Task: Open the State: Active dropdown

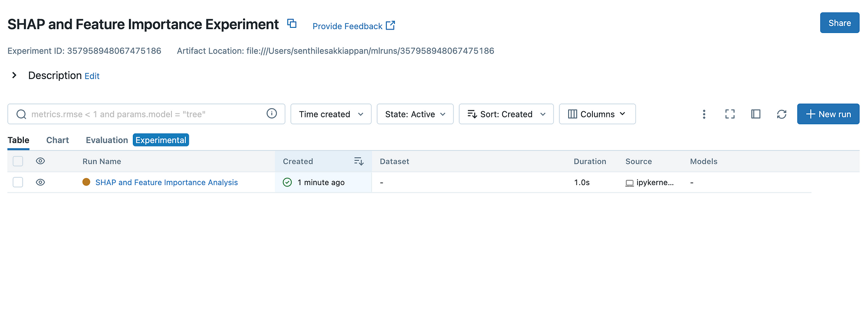Action: [415, 114]
